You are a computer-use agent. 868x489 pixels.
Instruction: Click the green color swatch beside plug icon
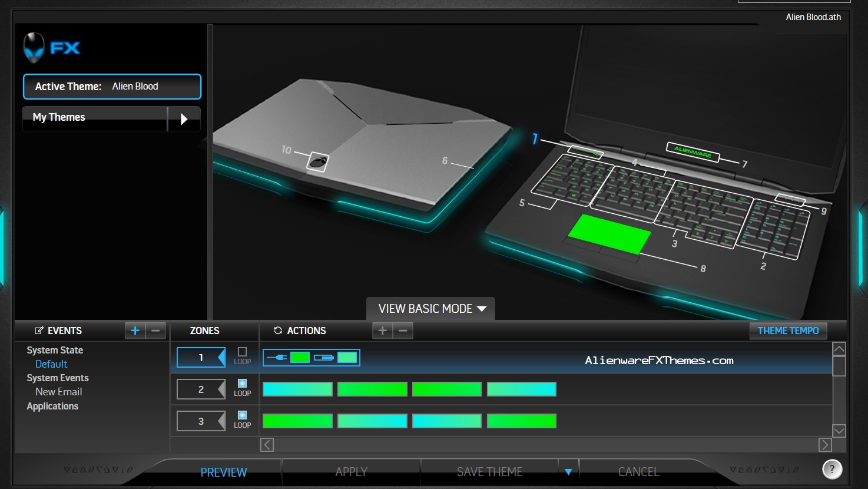point(300,358)
